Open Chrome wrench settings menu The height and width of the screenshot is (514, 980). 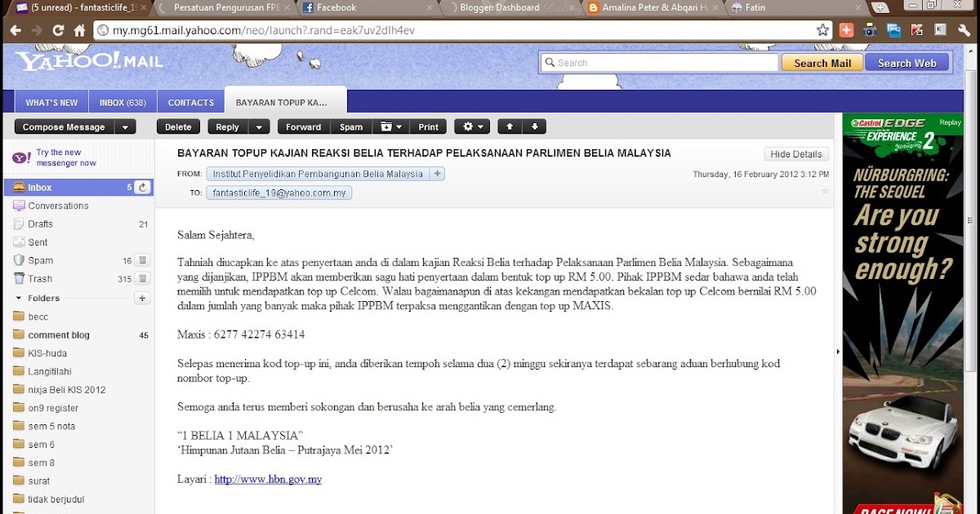pos(964,30)
